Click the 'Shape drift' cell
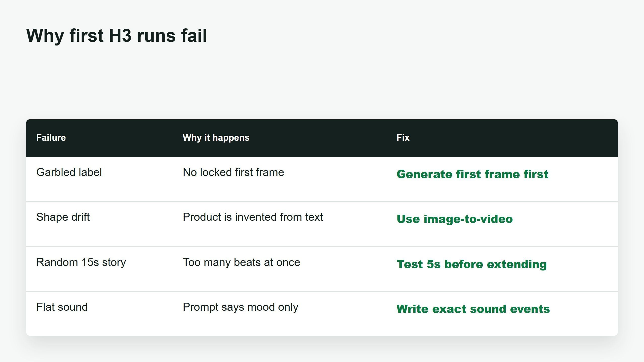The width and height of the screenshot is (644, 362). [63, 217]
